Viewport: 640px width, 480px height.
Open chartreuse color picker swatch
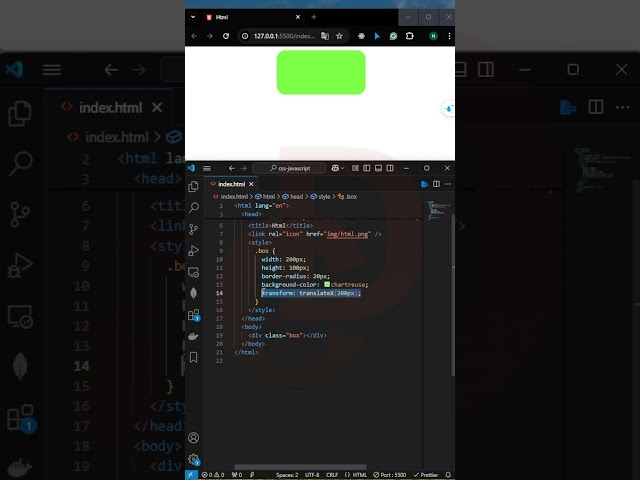pos(327,284)
